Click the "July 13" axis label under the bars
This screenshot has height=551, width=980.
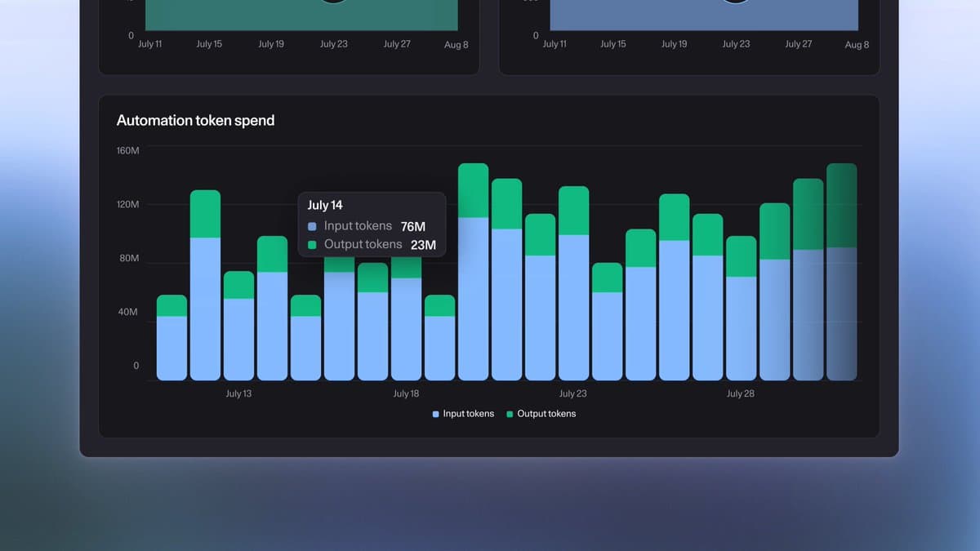238,393
